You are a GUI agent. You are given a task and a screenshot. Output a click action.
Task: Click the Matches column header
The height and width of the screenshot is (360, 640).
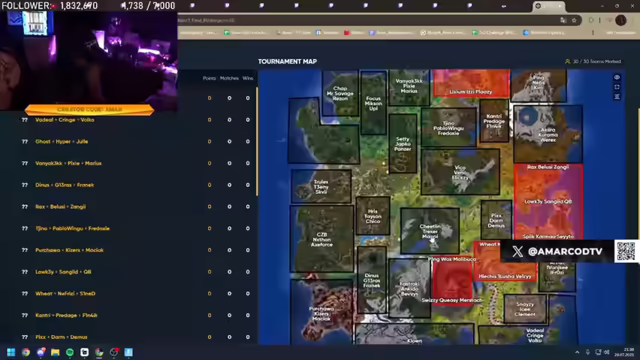point(229,78)
